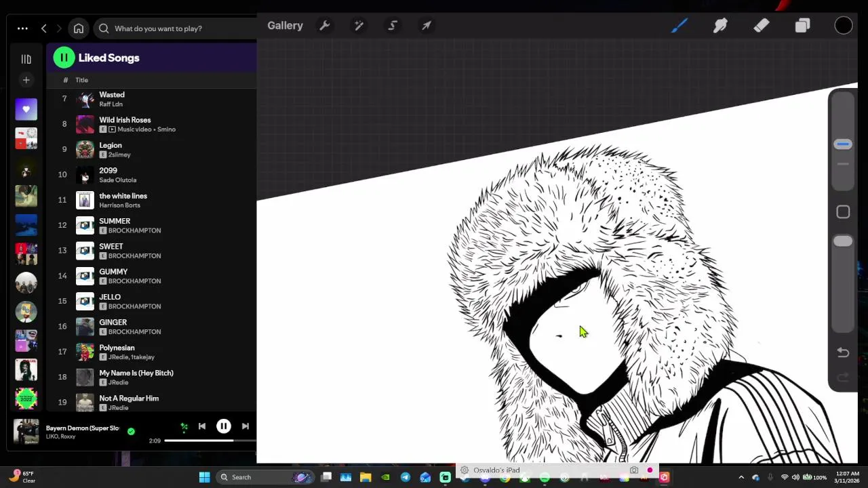Skip to the next track
This screenshot has width=868, height=488.
(x=245, y=426)
